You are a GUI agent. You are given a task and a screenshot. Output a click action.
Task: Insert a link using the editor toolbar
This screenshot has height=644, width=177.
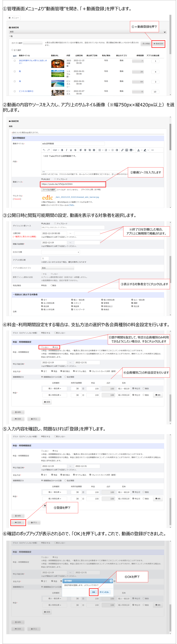[122, 150]
